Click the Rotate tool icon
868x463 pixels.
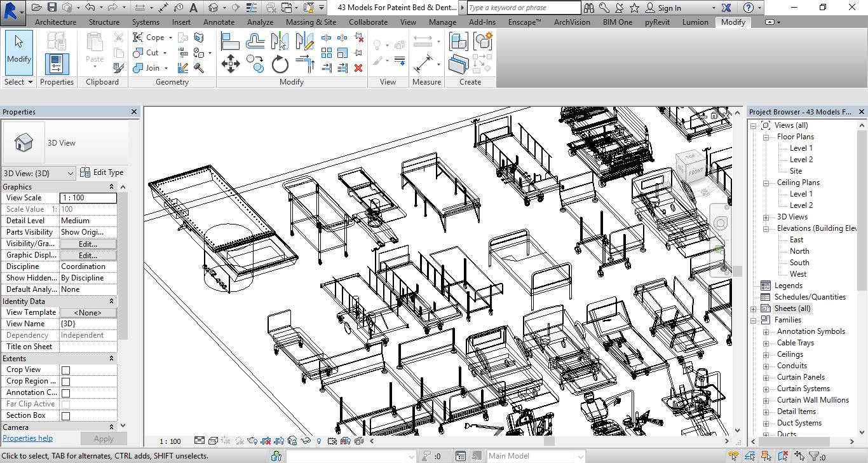pyautogui.click(x=280, y=64)
